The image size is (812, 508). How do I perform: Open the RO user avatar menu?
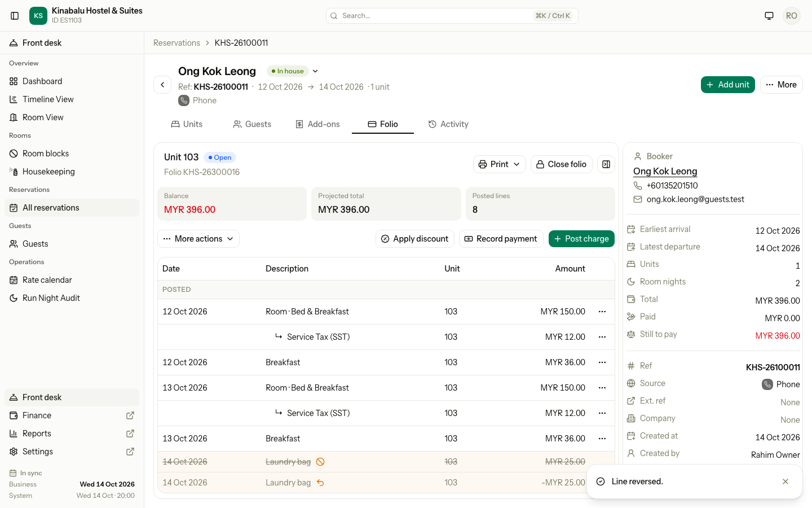click(x=792, y=16)
